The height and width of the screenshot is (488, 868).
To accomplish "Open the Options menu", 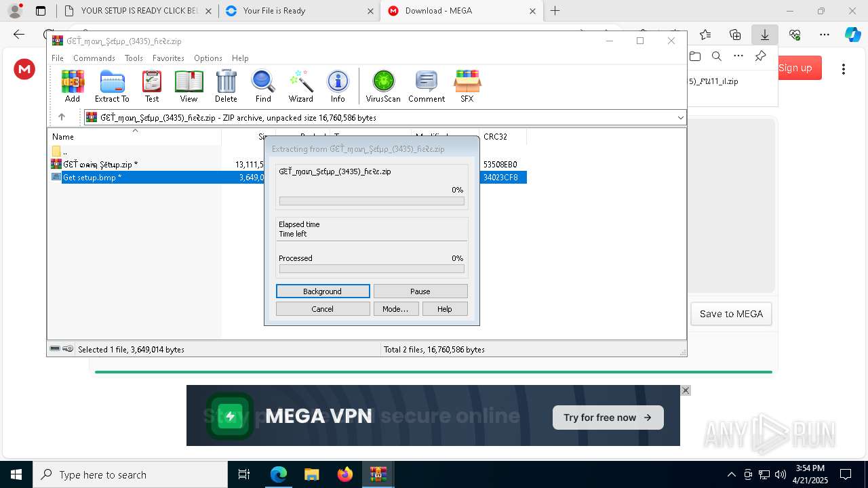I will pos(208,58).
